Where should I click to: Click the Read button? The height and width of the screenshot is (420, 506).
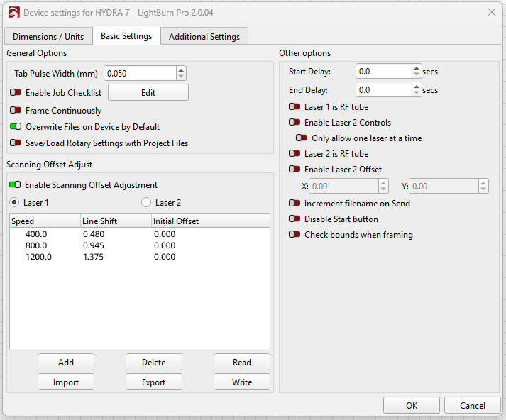tap(242, 363)
